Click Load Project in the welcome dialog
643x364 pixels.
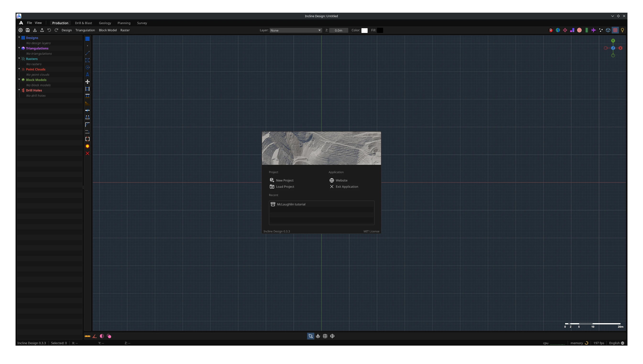coord(282,187)
